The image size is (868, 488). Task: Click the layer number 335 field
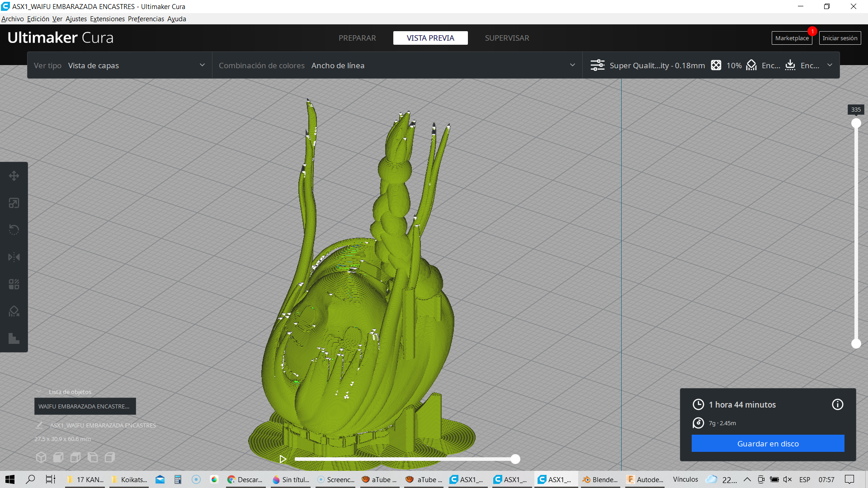pos(856,109)
